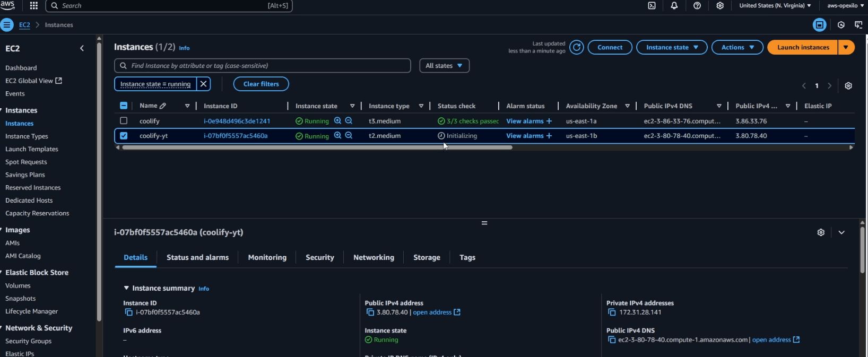Collapse the details panel with chevron
This screenshot has width=868, height=357.
tap(841, 232)
